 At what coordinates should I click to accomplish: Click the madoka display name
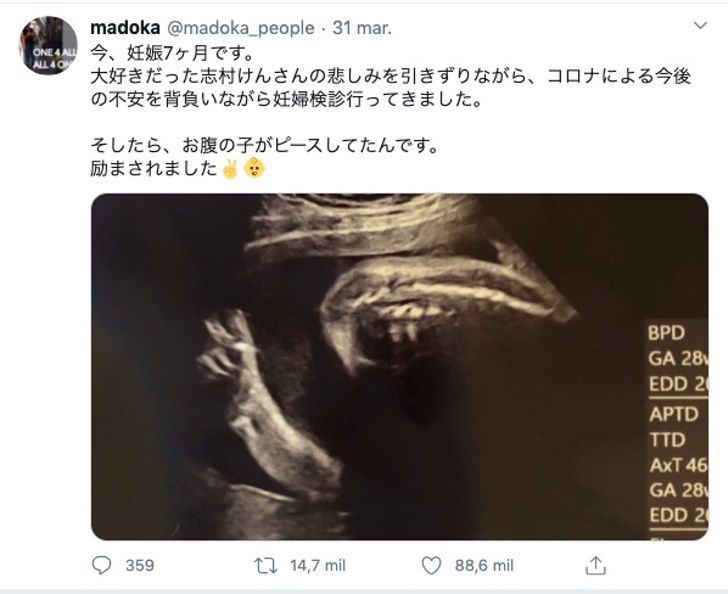click(125, 28)
